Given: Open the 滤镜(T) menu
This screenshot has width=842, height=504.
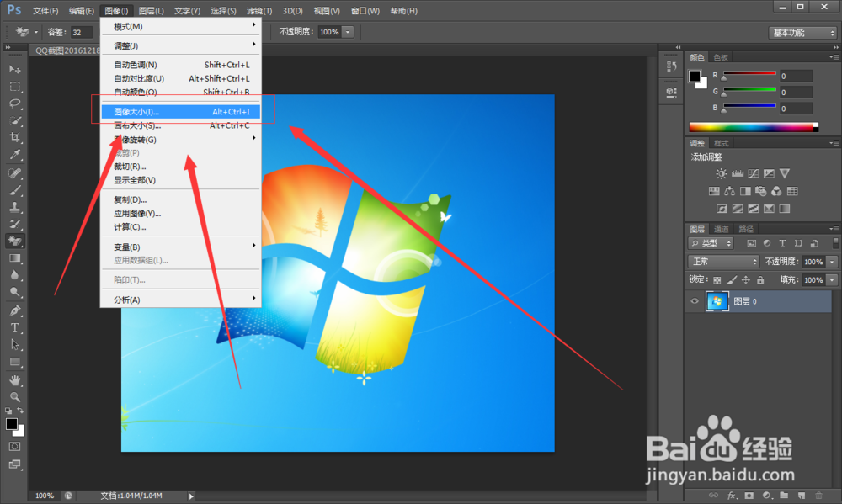Looking at the screenshot, I should click(x=259, y=11).
